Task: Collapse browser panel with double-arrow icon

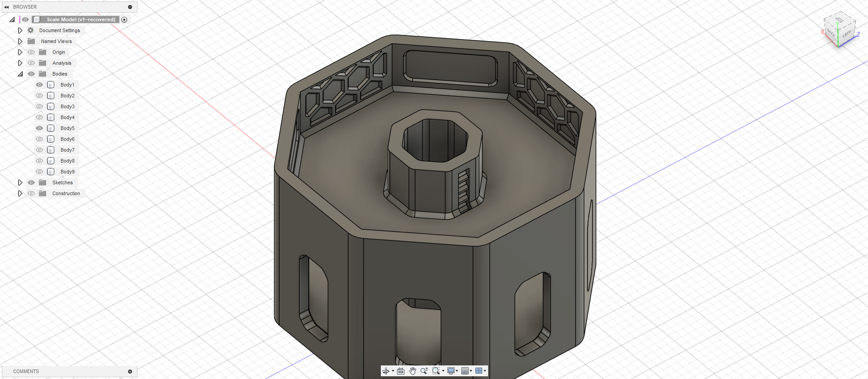Action: tap(6, 7)
